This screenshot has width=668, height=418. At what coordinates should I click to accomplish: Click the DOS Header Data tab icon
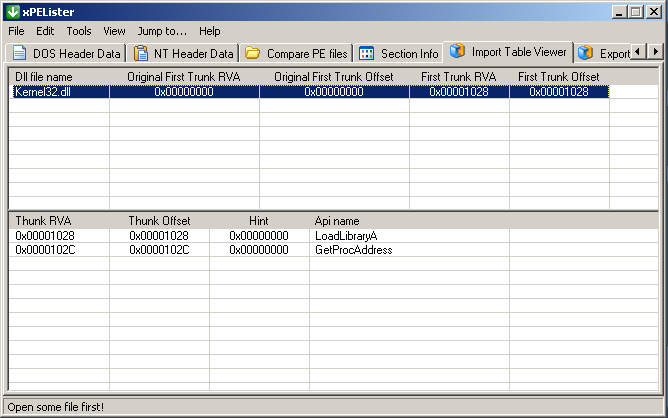19,53
